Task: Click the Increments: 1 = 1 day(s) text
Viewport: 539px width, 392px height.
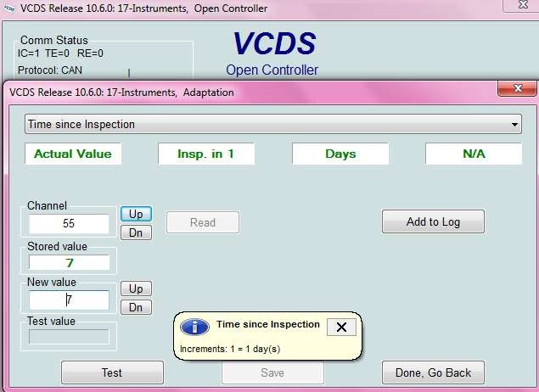Action: click(230, 349)
